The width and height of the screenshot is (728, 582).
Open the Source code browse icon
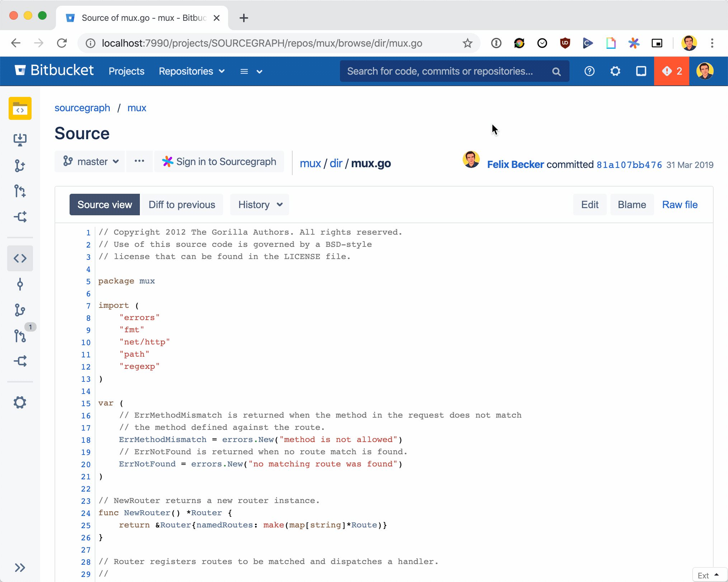pyautogui.click(x=20, y=258)
